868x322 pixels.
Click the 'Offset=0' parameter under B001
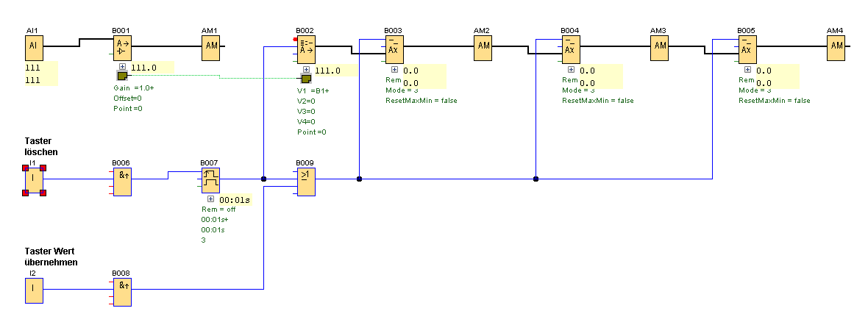127,99
